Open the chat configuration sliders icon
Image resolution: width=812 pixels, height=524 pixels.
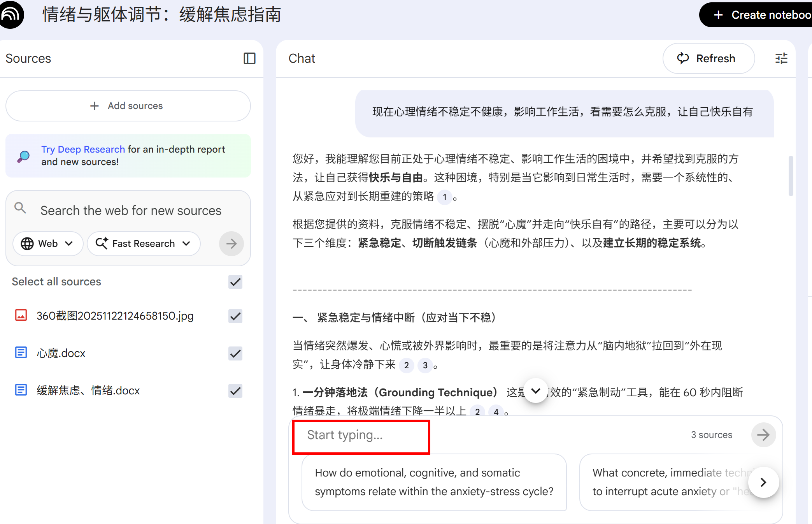781,58
